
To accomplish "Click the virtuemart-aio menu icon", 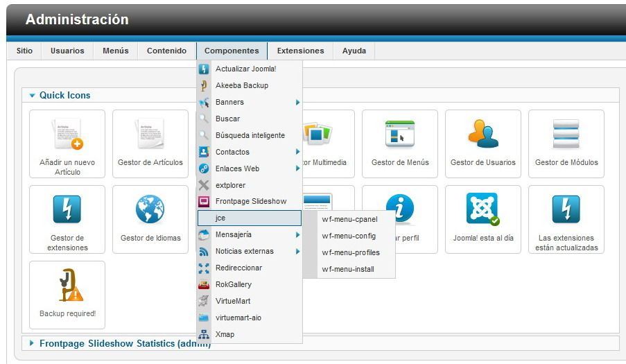I will click(204, 318).
